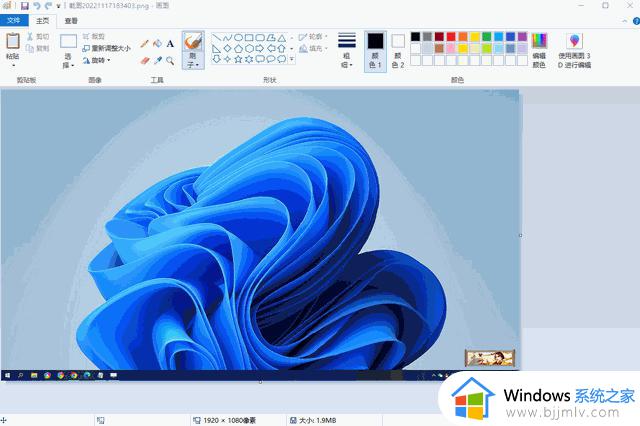Select the Eraser tool
This screenshot has width=640, height=426.
[x=144, y=61]
